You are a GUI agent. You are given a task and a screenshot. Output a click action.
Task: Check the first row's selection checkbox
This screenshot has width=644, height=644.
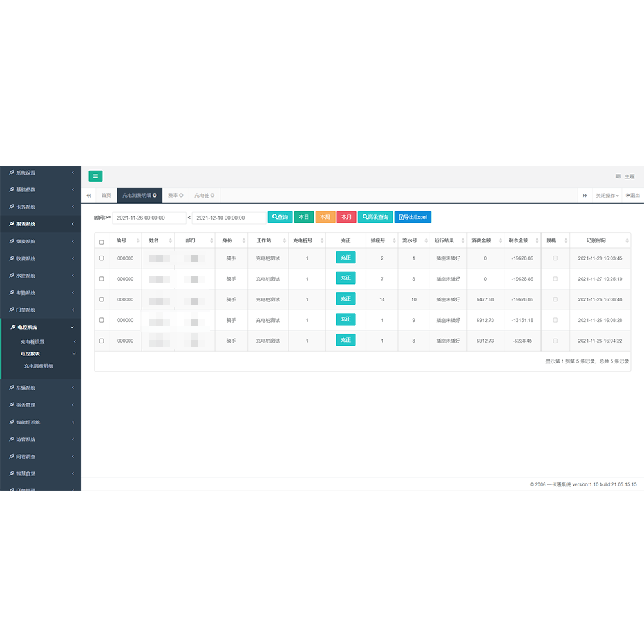(x=101, y=258)
